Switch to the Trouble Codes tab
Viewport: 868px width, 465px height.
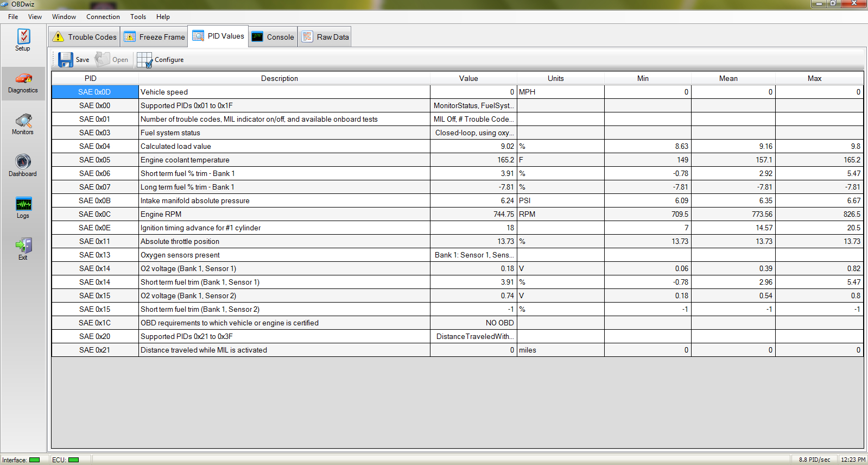pos(84,37)
